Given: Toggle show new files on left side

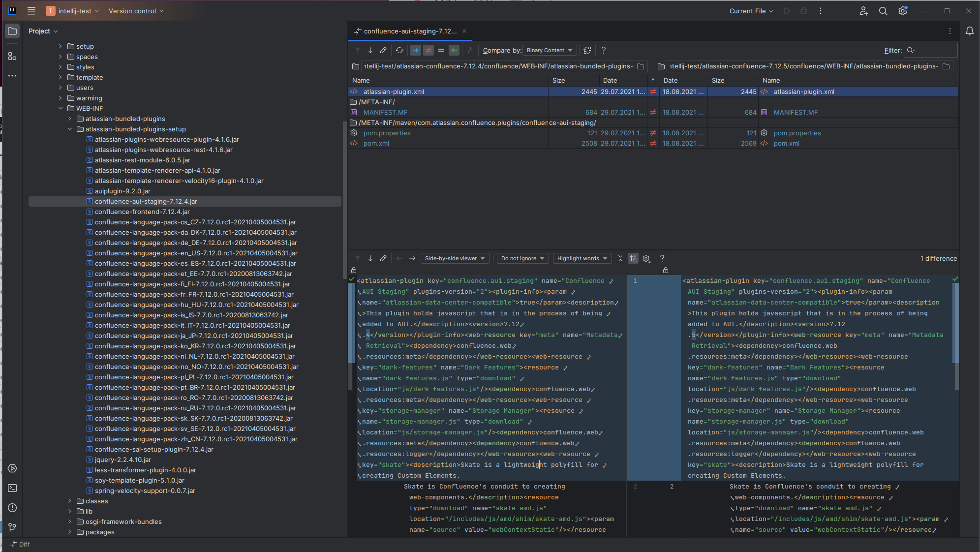Looking at the screenshot, I should [416, 50].
